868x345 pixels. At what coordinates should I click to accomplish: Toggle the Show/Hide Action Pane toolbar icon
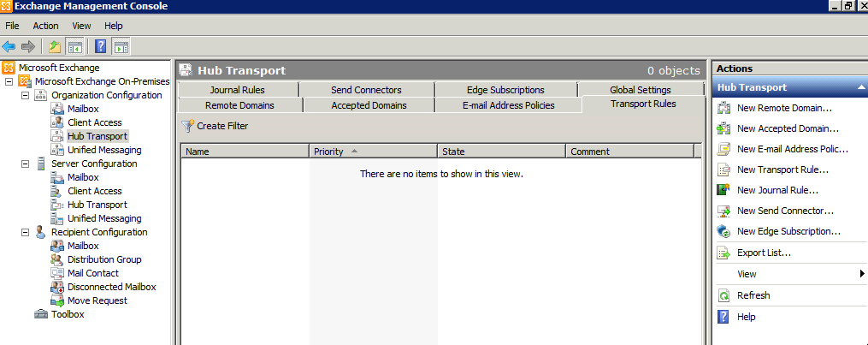121,46
